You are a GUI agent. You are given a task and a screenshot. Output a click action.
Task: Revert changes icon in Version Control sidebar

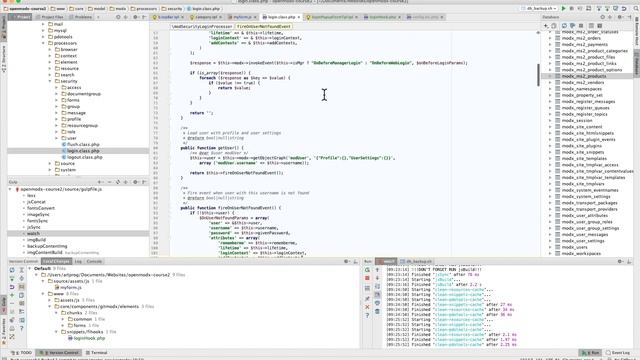click(12, 287)
